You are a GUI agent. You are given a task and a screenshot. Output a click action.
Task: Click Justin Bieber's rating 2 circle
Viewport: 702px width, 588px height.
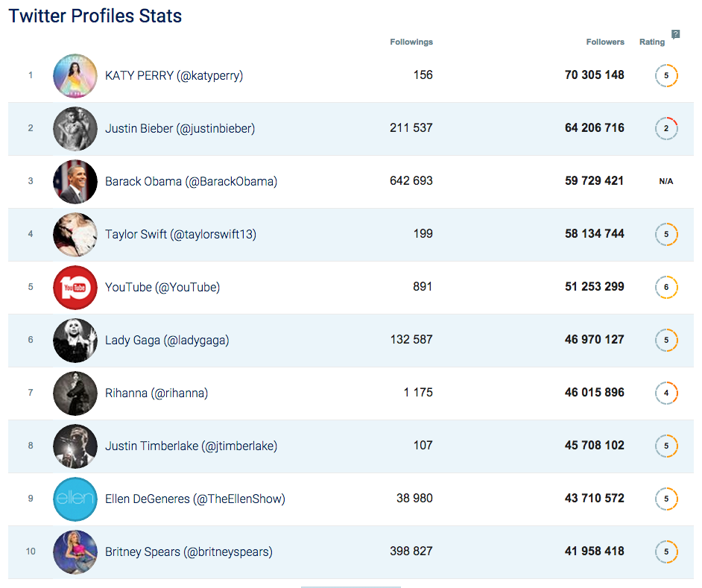pos(666,128)
